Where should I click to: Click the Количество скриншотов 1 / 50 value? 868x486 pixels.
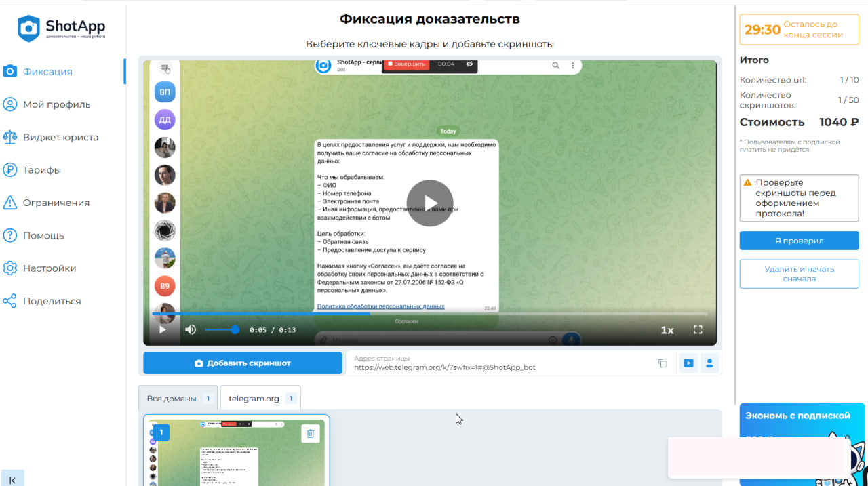[x=849, y=100]
